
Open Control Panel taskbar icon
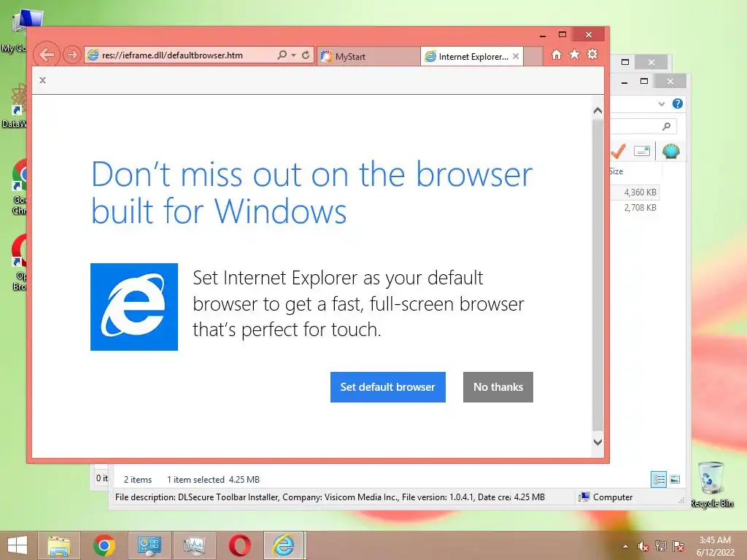point(149,545)
